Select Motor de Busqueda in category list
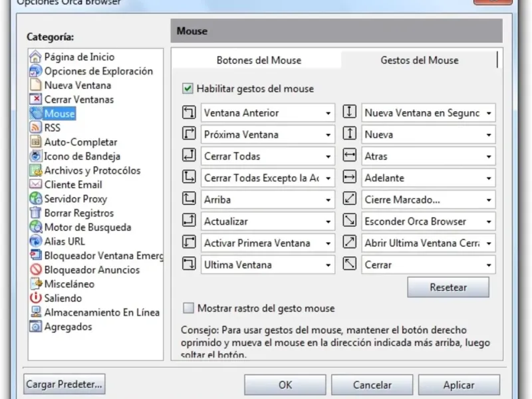This screenshot has width=532, height=399. click(87, 227)
